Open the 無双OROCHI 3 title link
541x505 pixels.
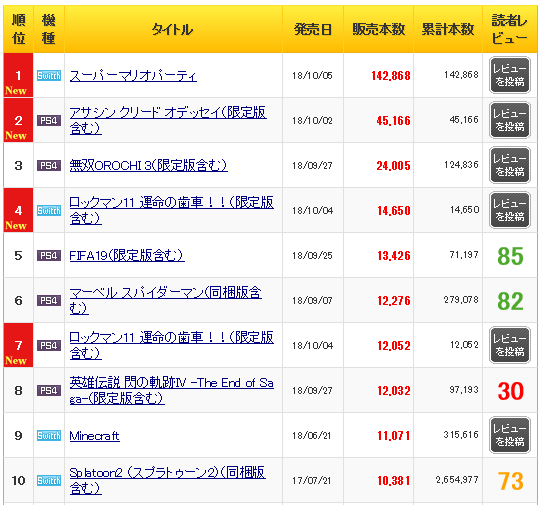point(148,166)
